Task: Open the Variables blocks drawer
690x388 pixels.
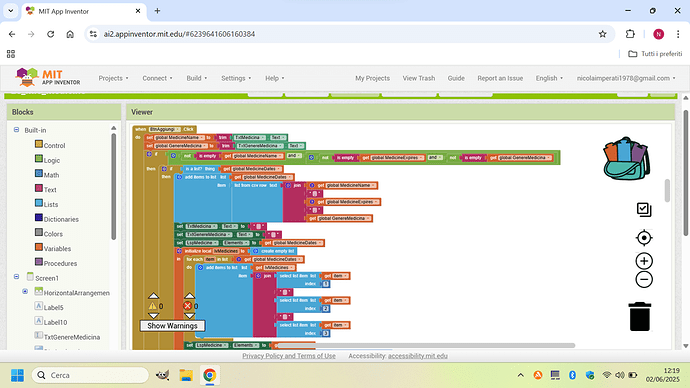Action: 53,248
